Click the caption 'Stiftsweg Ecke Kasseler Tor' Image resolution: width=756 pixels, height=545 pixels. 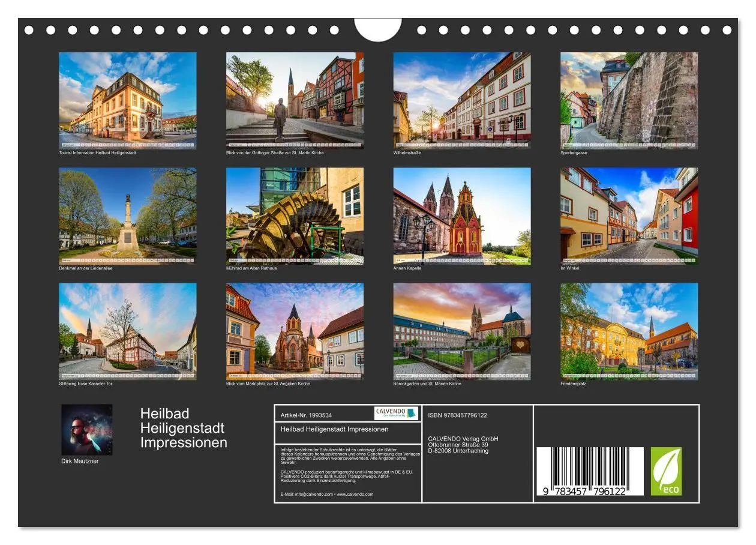[x=85, y=384]
